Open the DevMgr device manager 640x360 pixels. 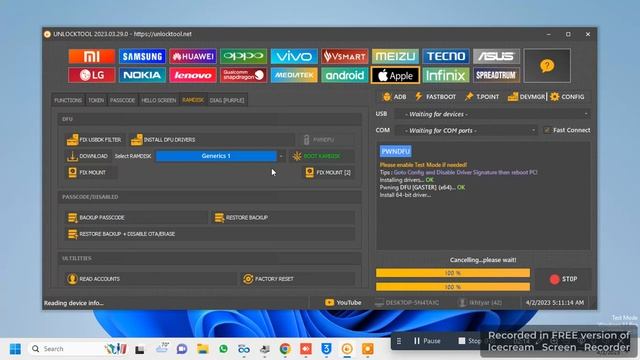coord(526,97)
